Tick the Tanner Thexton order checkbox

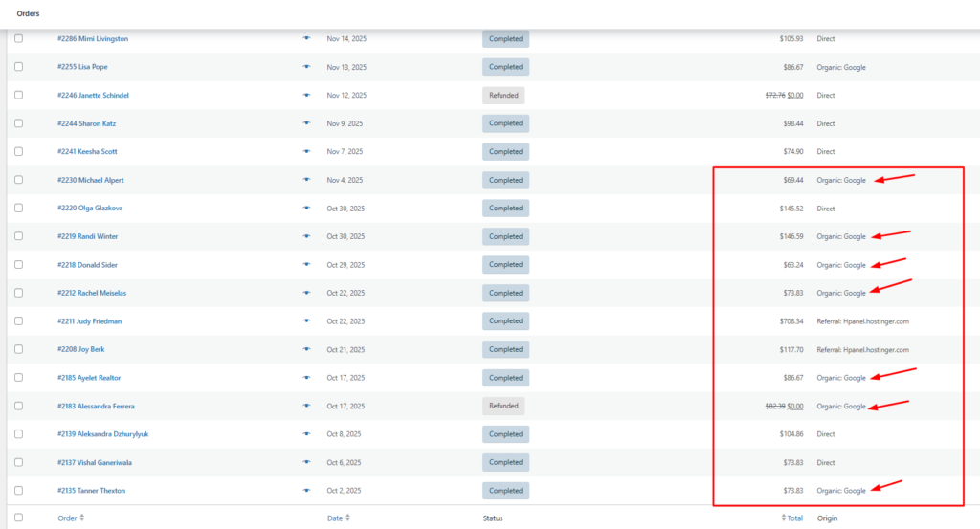tap(19, 491)
